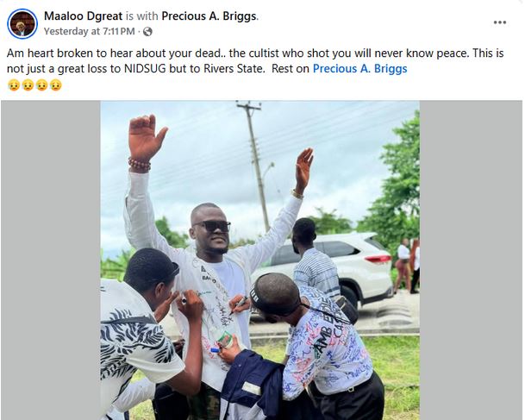Click the white SUV in the photo
Screen dimensions: 525x420
(x=345, y=266)
